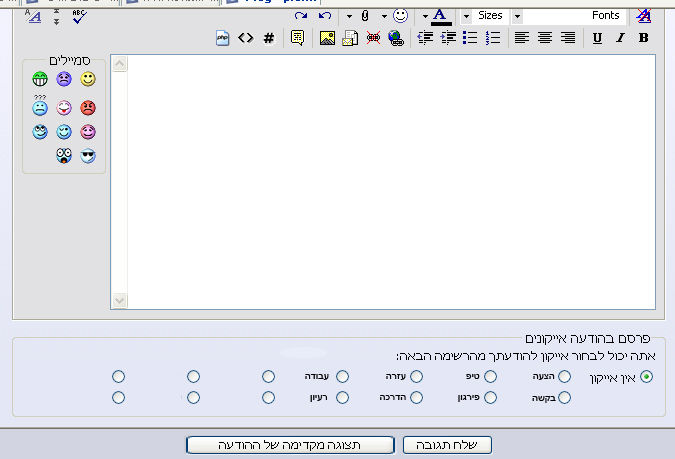Select the עבודה post icon option
This screenshot has height=459, width=675.
click(x=342, y=377)
